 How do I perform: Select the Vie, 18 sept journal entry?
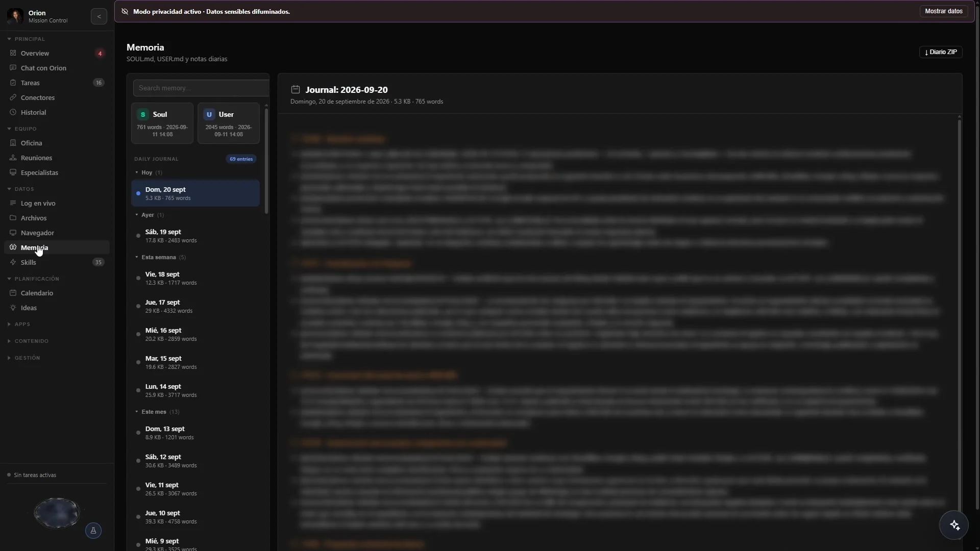point(195,278)
